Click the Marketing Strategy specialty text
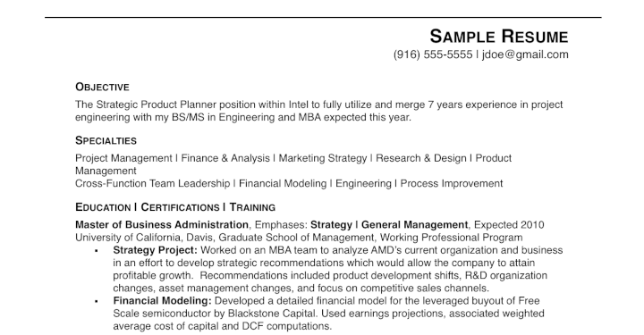 pyautogui.click(x=323, y=158)
